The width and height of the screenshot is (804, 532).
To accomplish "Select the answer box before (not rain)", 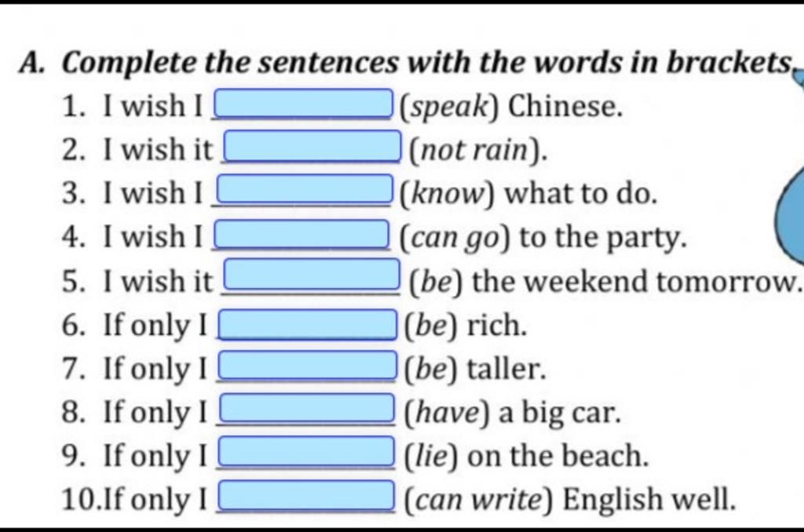I will coord(312,146).
